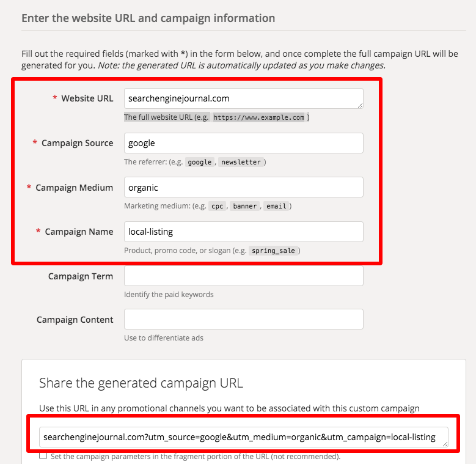Click into the Campaign Name field
476x464 pixels.
243,232
